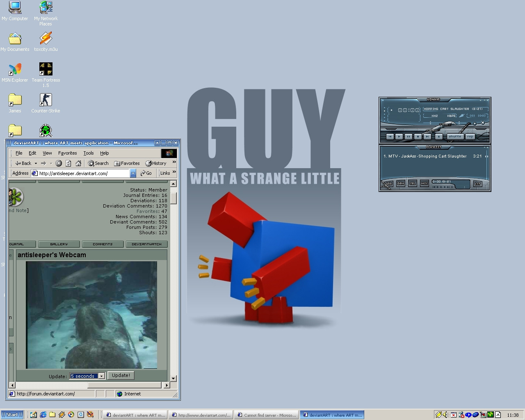The height and width of the screenshot is (420, 525).
Task: Click the green graph monitor tray icon
Action: [x=491, y=415]
